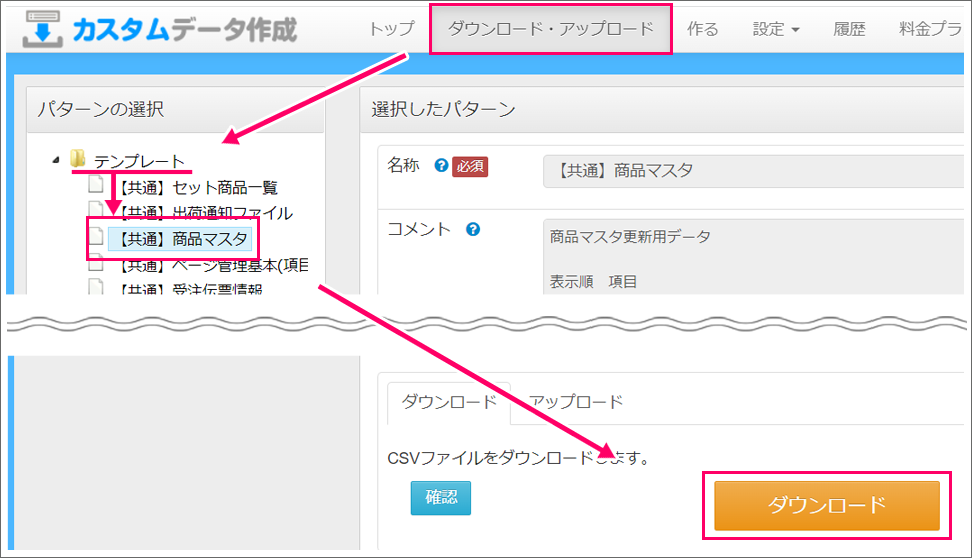Click file icon beside セット商品一覧
The height and width of the screenshot is (558, 972).
95,184
